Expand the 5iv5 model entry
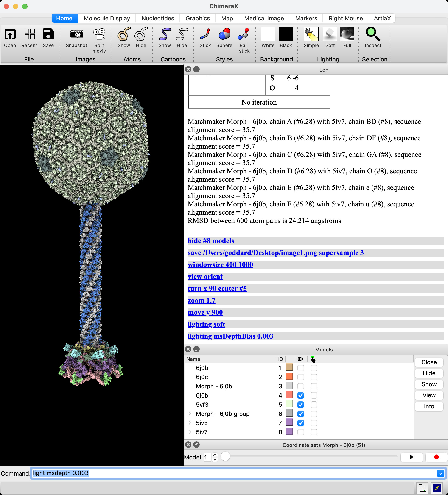Image resolution: width=448 pixels, height=495 pixels. click(x=190, y=423)
